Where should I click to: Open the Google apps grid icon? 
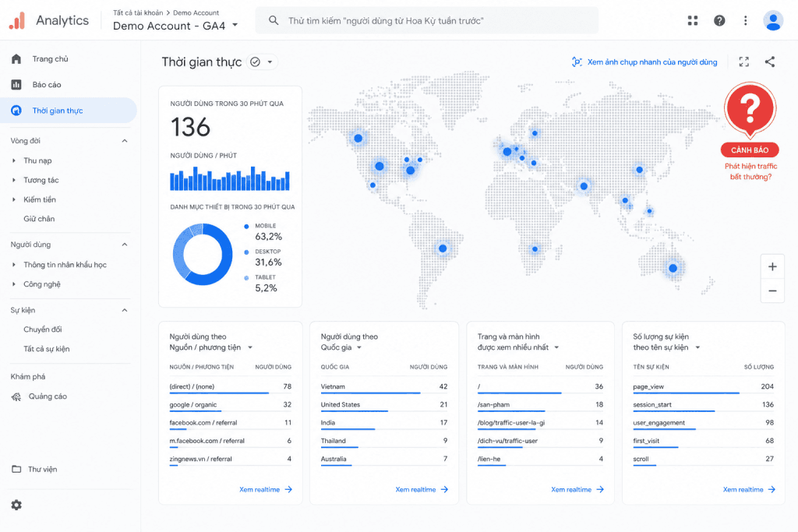693,20
